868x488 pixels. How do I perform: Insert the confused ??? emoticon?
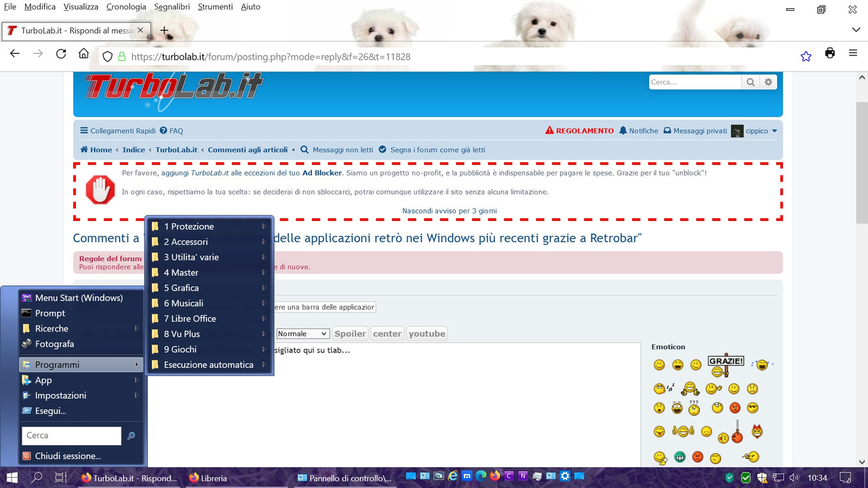point(694,407)
